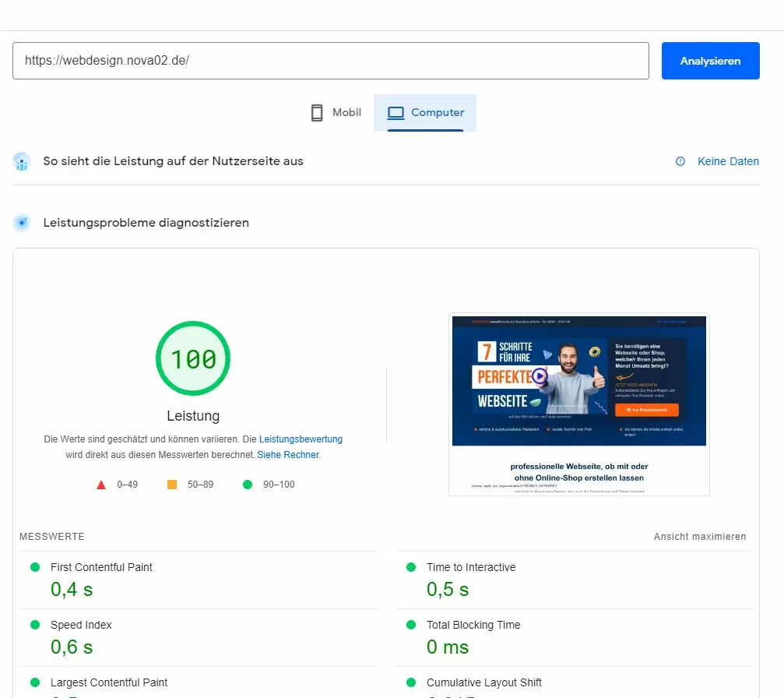Click the Keine Daten link
Image resolution: width=784 pixels, height=698 pixels.
tap(728, 161)
